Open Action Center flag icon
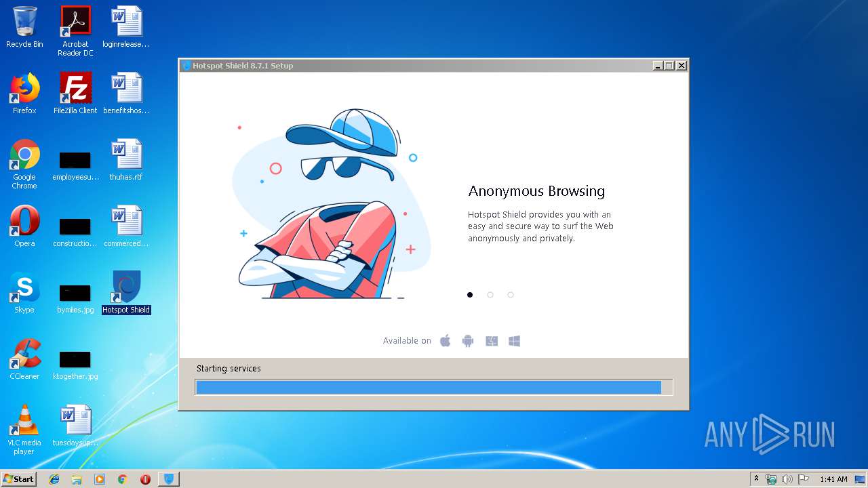This screenshot has width=868, height=488. click(804, 479)
